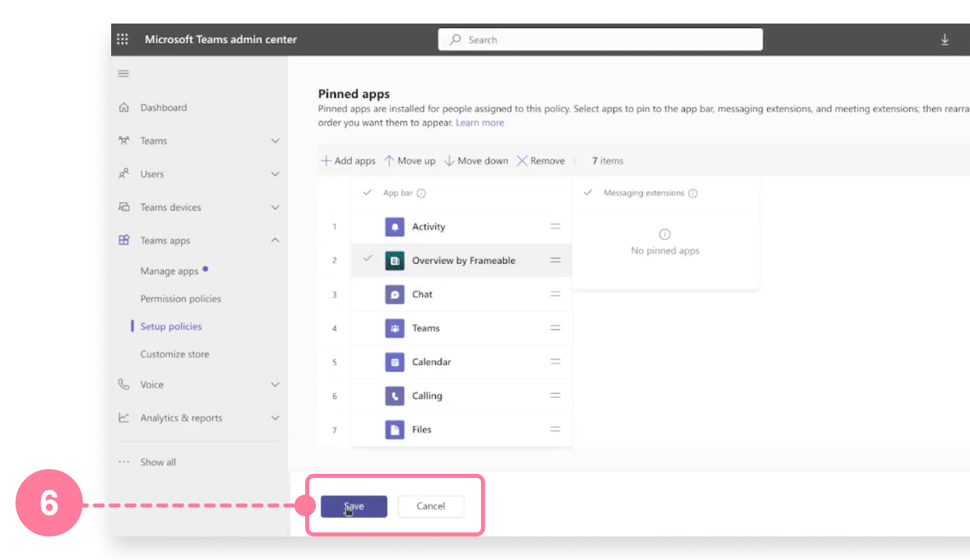The width and height of the screenshot is (970, 560).
Task: Select the Activity row text
Action: (428, 227)
